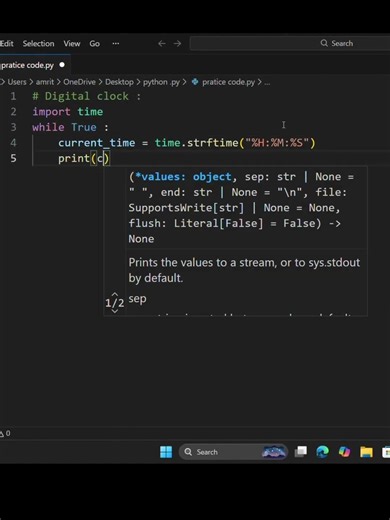Click line number 3 in gutter
Screen dimensions: 390x520
pyautogui.click(x=13, y=127)
